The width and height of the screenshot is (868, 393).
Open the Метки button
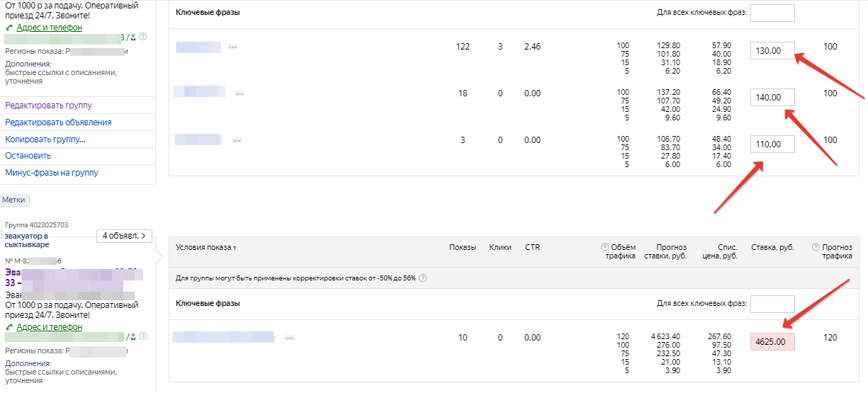point(13,200)
